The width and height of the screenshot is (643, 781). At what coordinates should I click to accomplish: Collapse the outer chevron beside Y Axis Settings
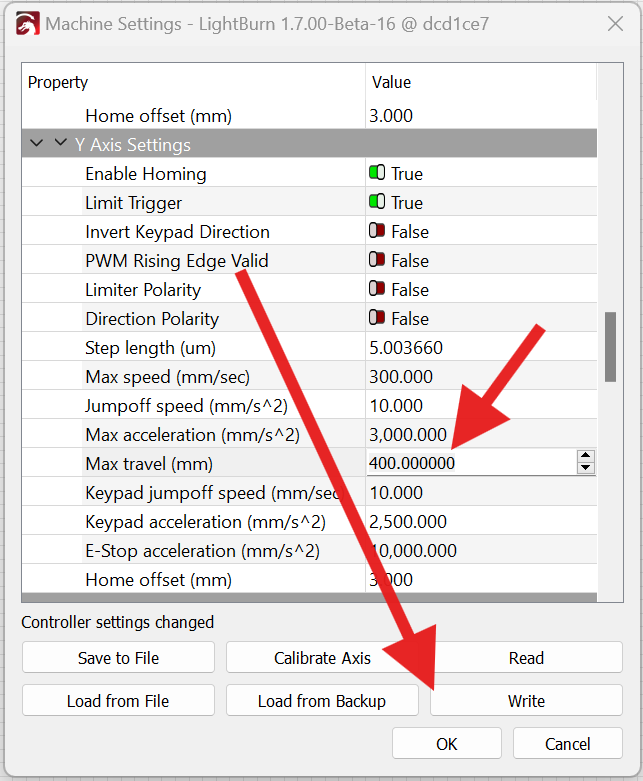[x=36, y=143]
